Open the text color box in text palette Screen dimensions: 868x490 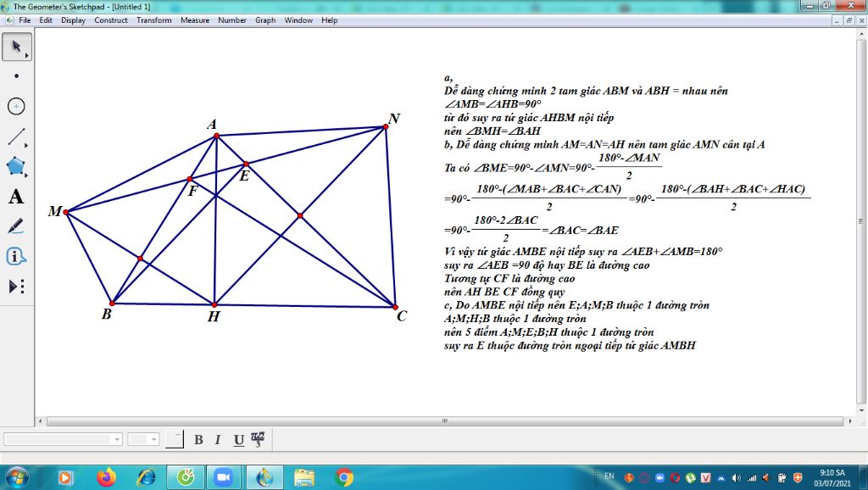click(175, 439)
